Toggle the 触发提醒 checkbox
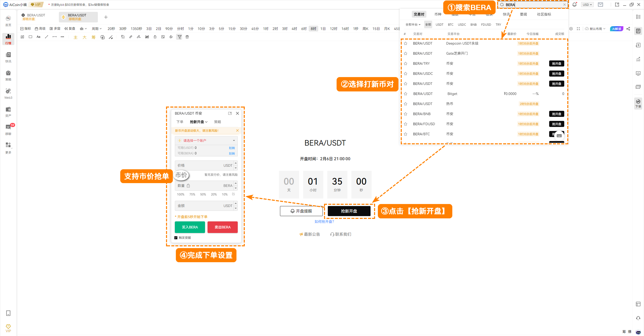 coord(176,238)
